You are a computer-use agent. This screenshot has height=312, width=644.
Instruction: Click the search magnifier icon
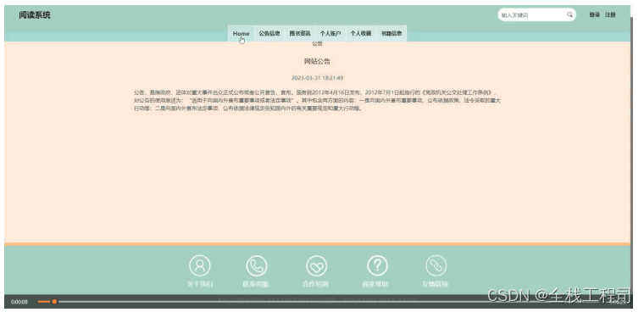tap(569, 14)
